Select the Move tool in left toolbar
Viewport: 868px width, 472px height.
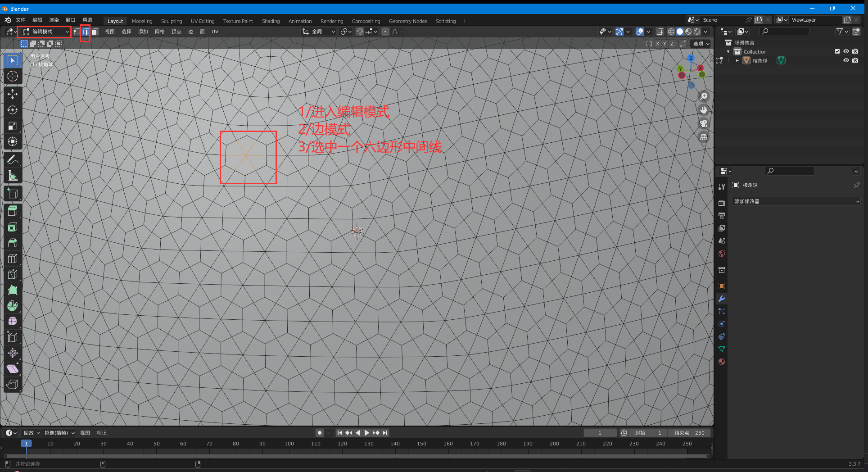13,94
